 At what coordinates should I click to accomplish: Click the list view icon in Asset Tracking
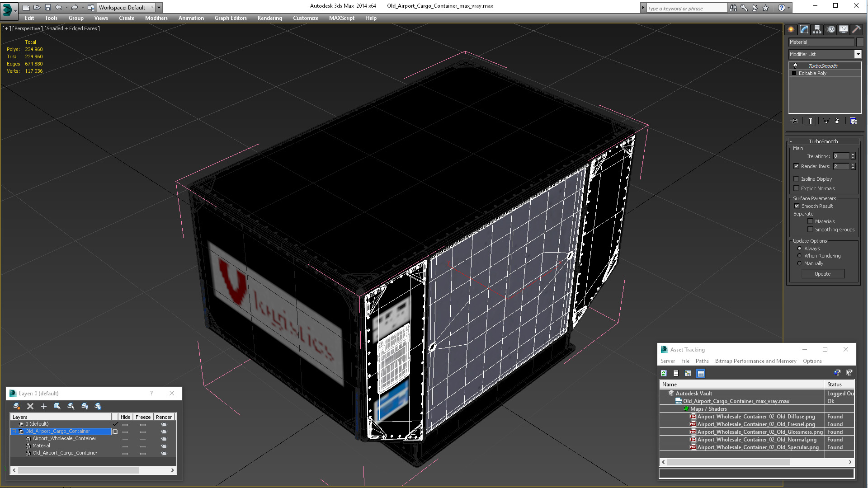(676, 373)
